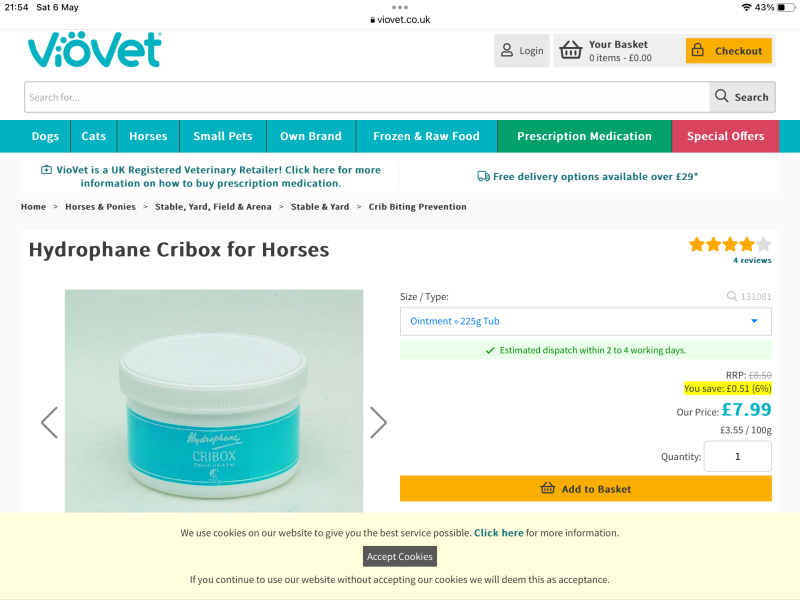This screenshot has width=800, height=600.
Task: Expand the Size / Type dropdown
Action: (585, 321)
